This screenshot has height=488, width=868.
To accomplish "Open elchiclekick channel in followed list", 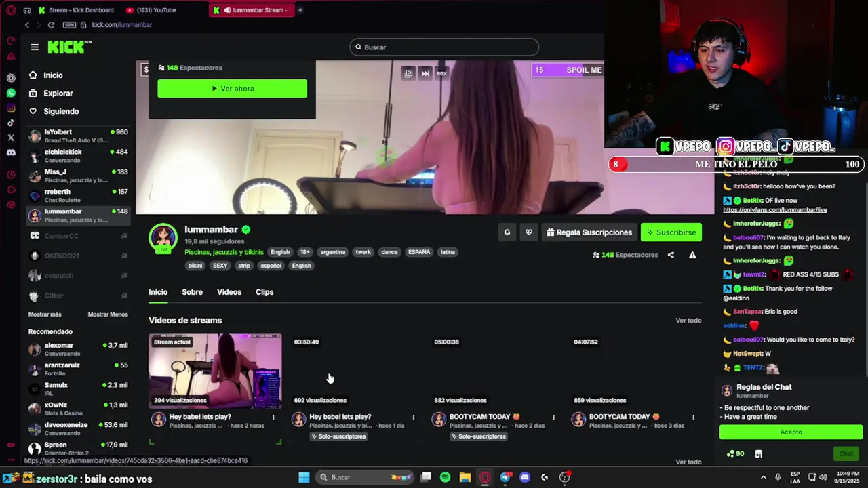I will click(x=78, y=156).
